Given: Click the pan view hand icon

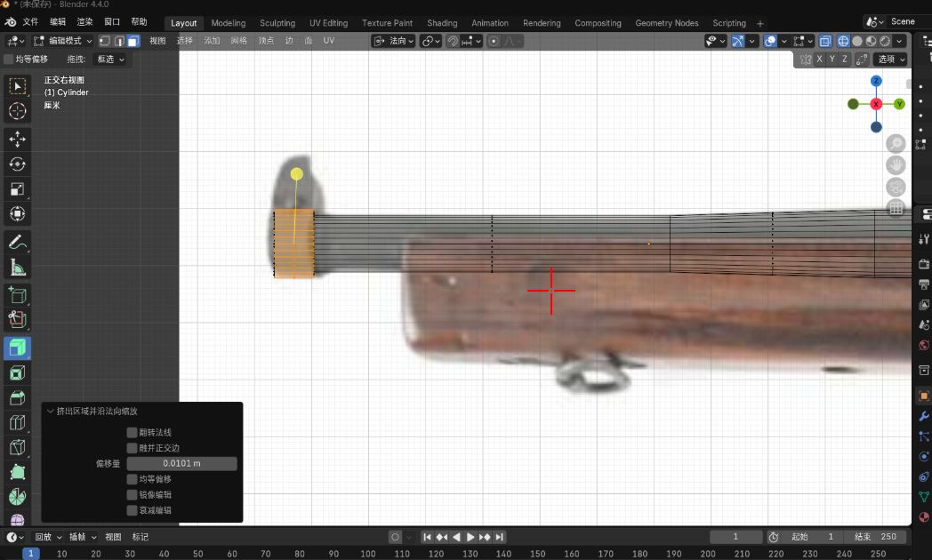Looking at the screenshot, I should click(x=896, y=165).
